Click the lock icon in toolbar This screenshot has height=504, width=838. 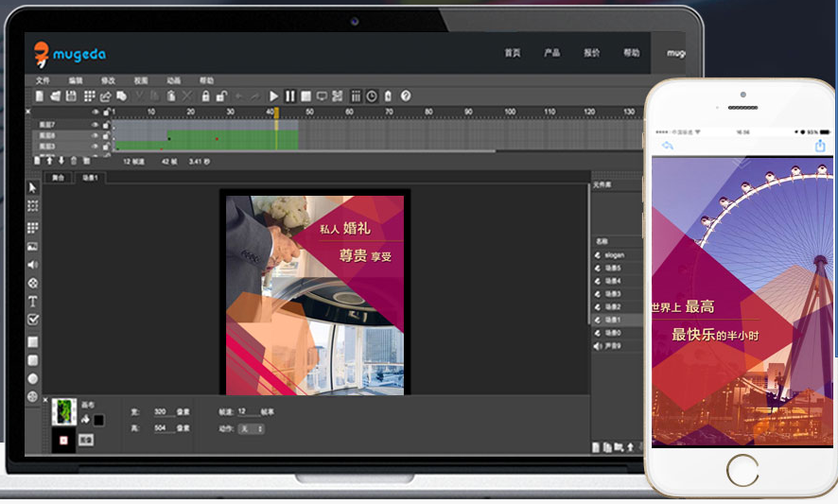tap(205, 96)
